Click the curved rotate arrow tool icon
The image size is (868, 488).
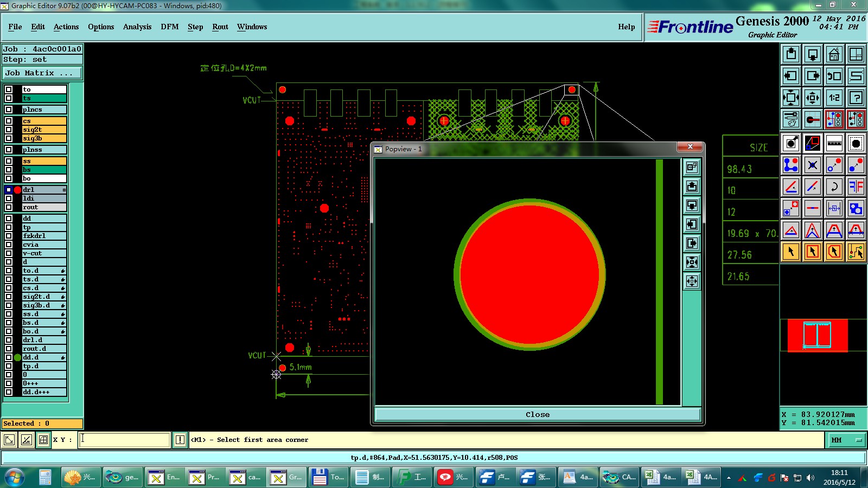coord(834,187)
